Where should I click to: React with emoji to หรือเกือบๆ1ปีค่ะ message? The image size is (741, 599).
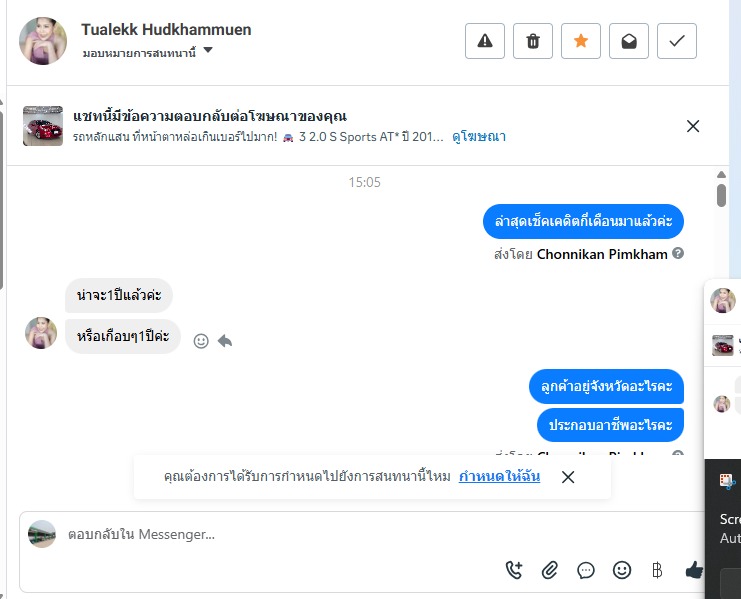click(x=201, y=341)
